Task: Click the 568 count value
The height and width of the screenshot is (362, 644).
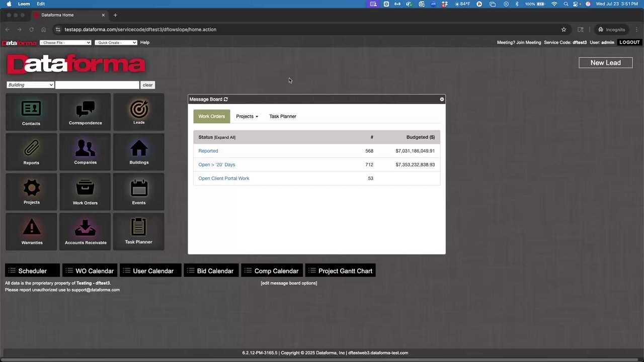Action: click(x=369, y=151)
